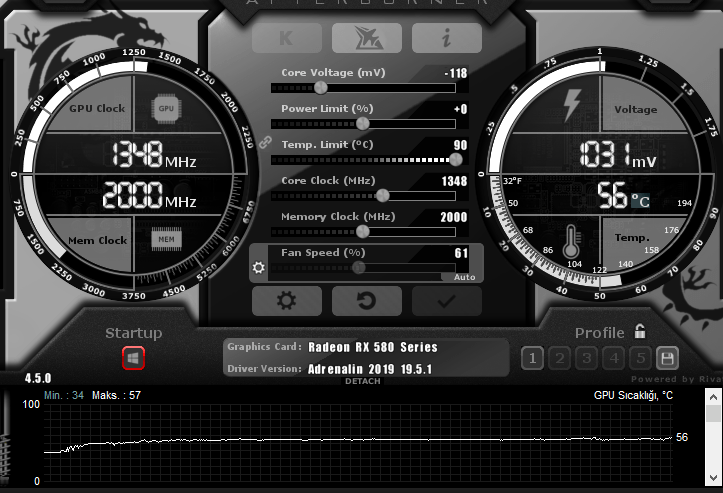The width and height of the screenshot is (723, 493).
Task: Click the reset circular arrow button
Action: (x=367, y=301)
